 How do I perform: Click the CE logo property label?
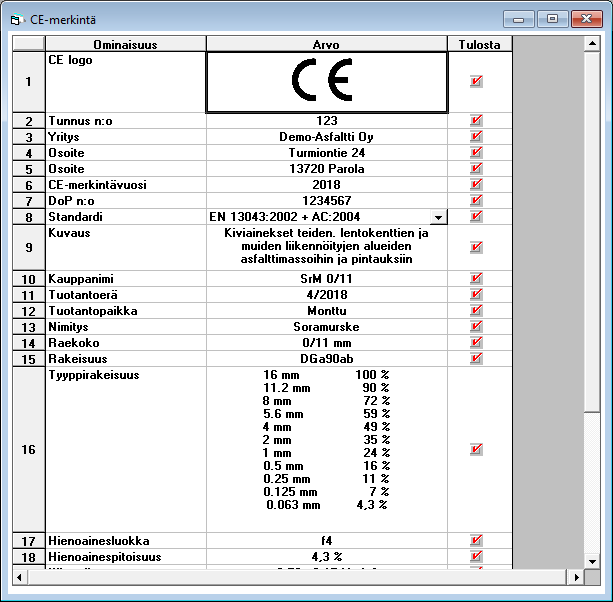70,60
